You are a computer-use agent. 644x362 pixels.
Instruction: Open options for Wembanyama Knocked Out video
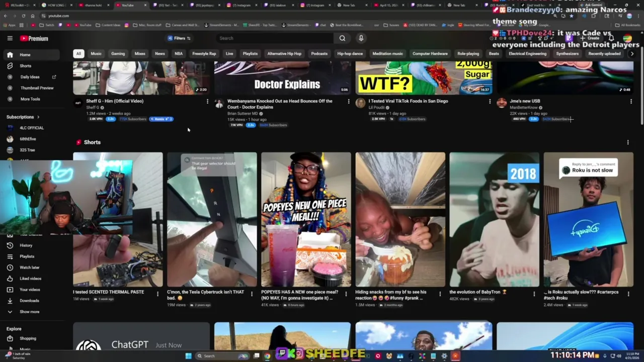[348, 102]
